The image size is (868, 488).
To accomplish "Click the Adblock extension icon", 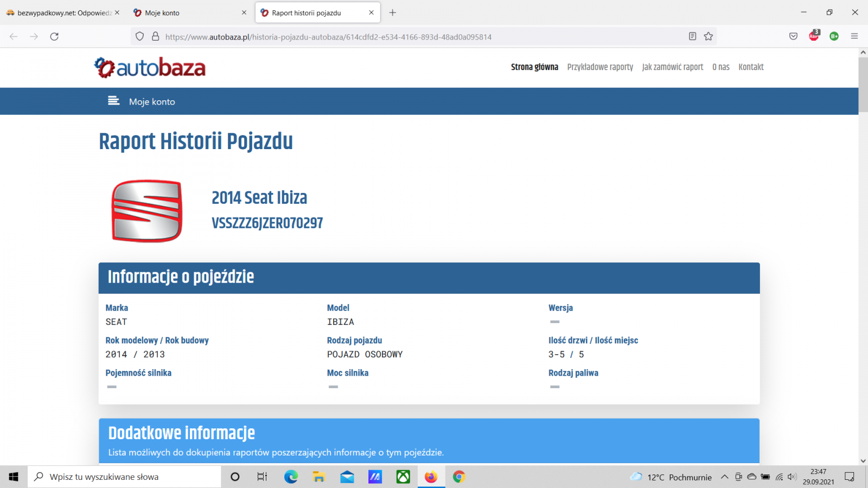I will coord(814,36).
